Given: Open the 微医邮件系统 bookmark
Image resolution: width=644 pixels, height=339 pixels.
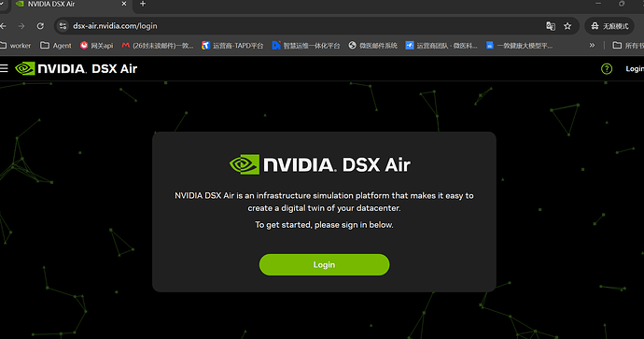Looking at the screenshot, I should coord(373,46).
